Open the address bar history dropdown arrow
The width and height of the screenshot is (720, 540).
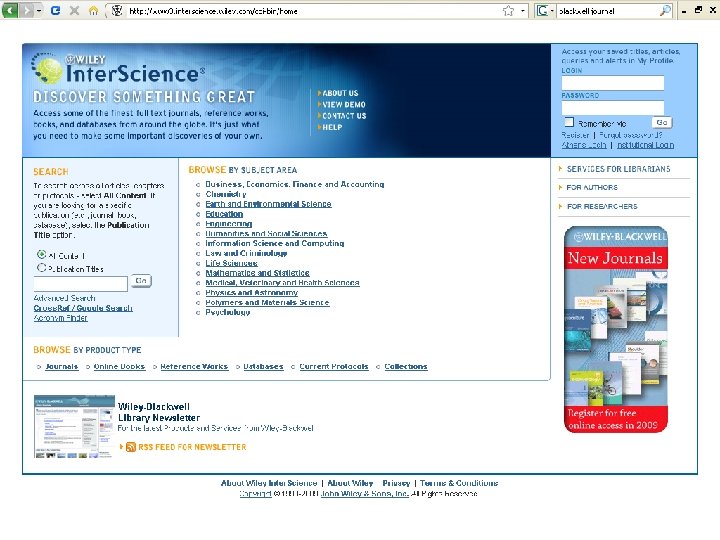(x=523, y=11)
